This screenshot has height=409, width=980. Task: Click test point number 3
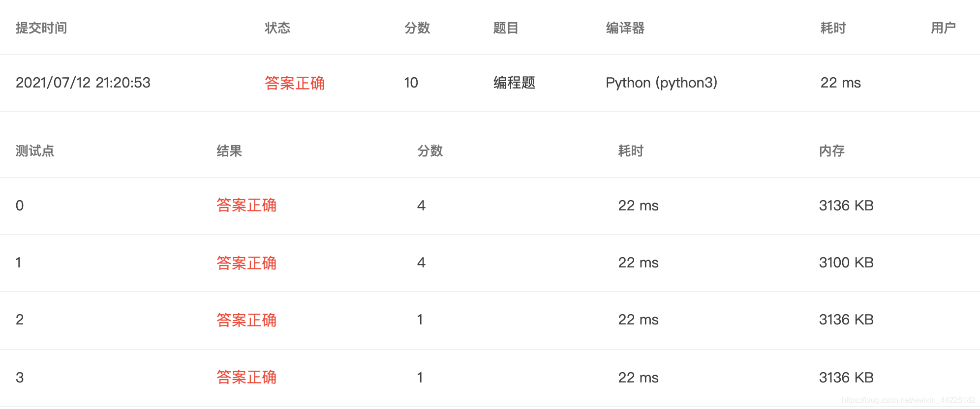20,378
